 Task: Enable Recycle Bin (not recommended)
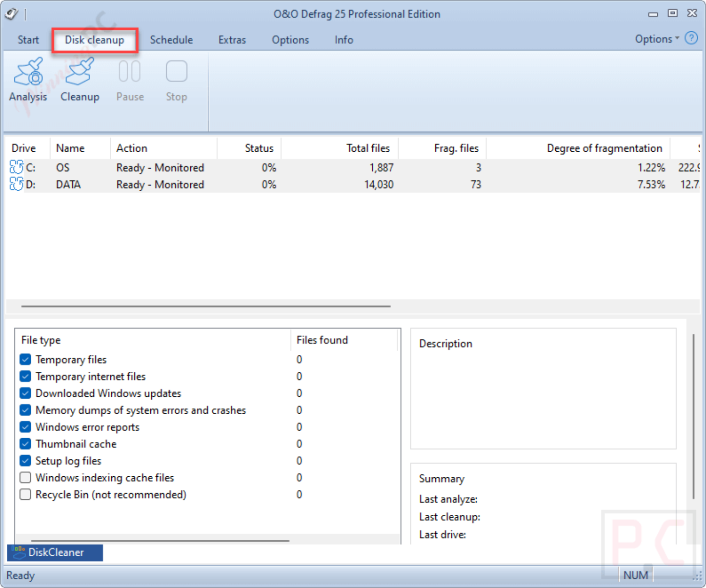pos(26,494)
